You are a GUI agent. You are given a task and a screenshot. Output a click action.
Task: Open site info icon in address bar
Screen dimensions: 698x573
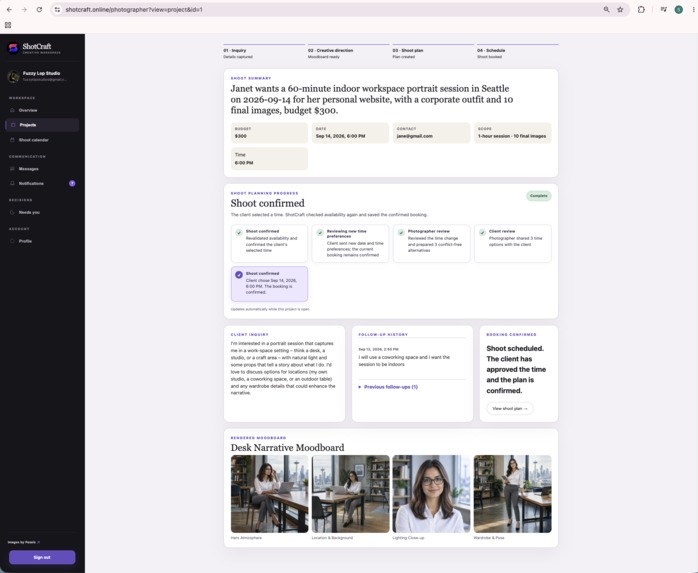click(57, 9)
